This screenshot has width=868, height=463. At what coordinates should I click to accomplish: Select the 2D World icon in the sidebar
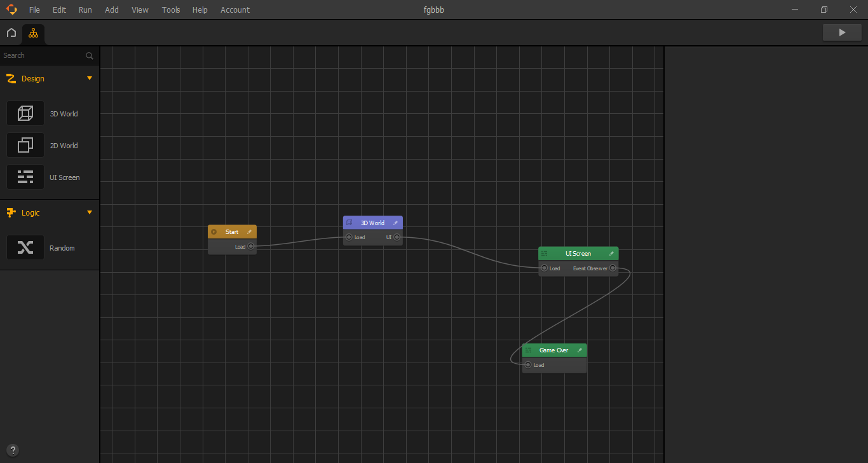coord(25,145)
